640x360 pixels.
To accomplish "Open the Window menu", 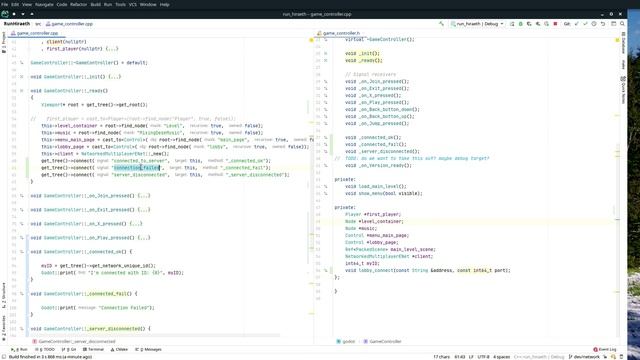I will coord(148,4).
